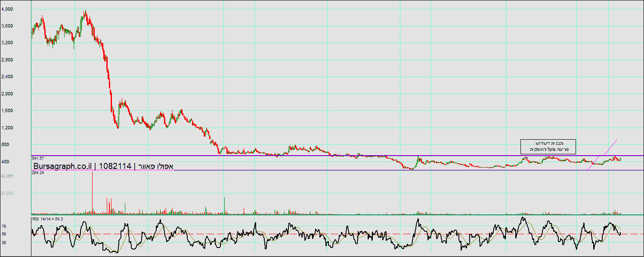Click the RSI 30 level label
Image resolution: width=644 pixels, height=257 pixels.
coord(3,243)
